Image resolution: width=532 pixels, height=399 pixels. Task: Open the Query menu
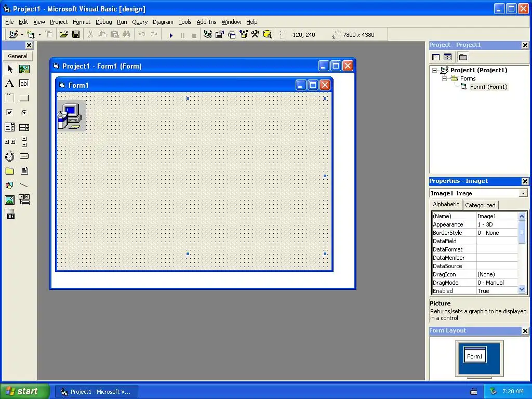(x=140, y=22)
